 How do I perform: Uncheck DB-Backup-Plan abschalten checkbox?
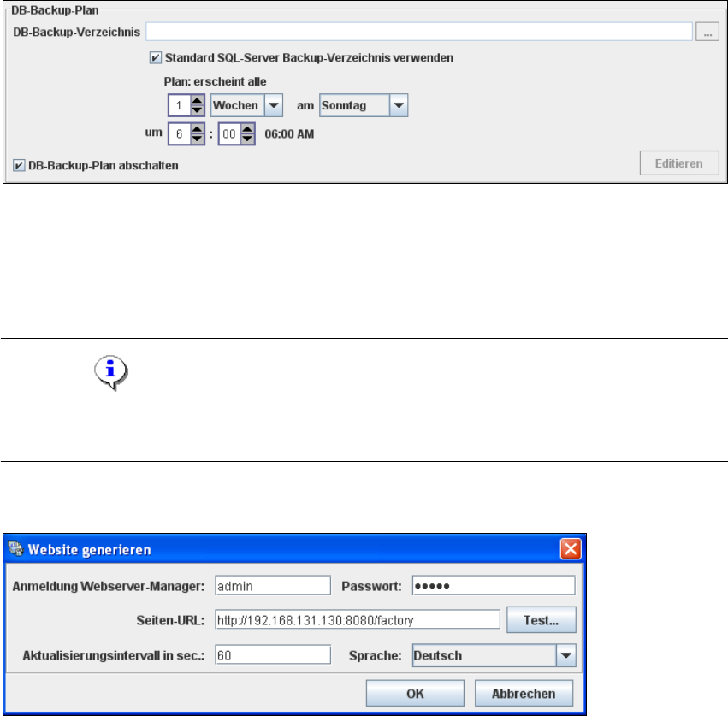coord(19,165)
